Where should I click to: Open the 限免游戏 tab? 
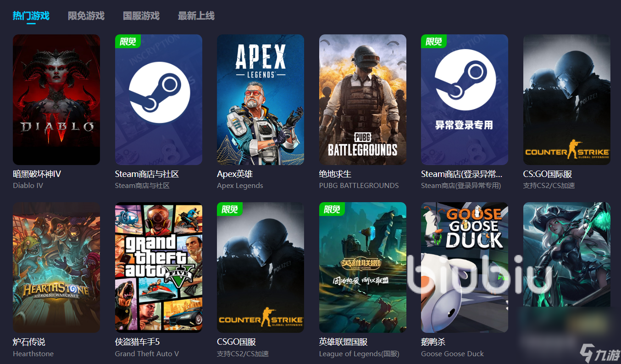[x=86, y=16]
